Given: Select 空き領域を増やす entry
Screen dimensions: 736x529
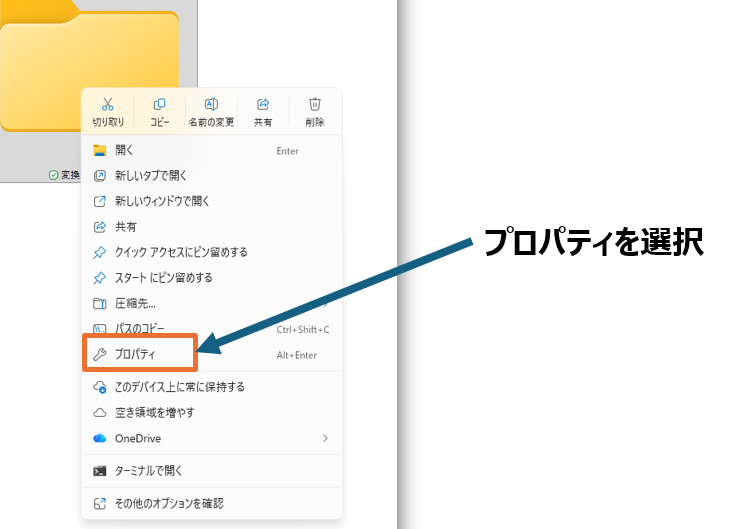Looking at the screenshot, I should click(x=211, y=413).
